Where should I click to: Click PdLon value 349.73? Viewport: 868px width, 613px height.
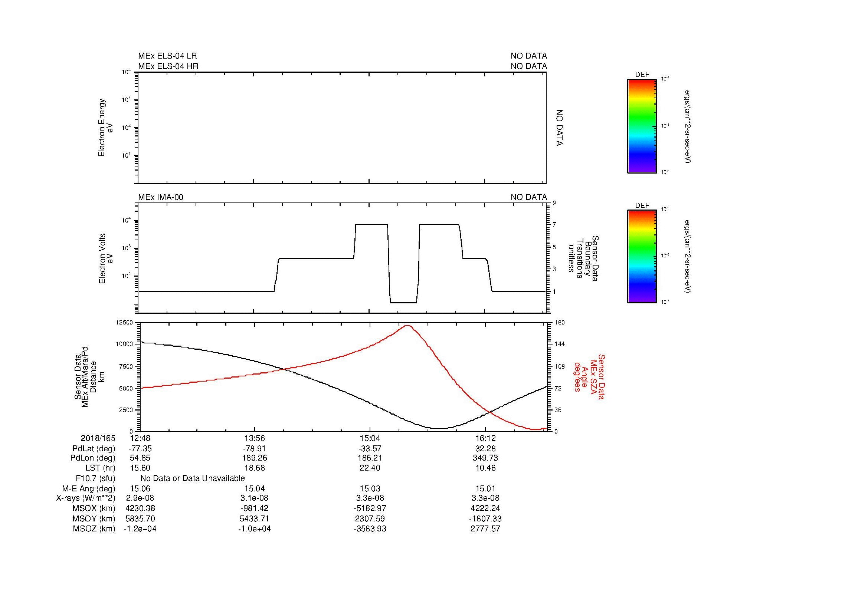(485, 458)
